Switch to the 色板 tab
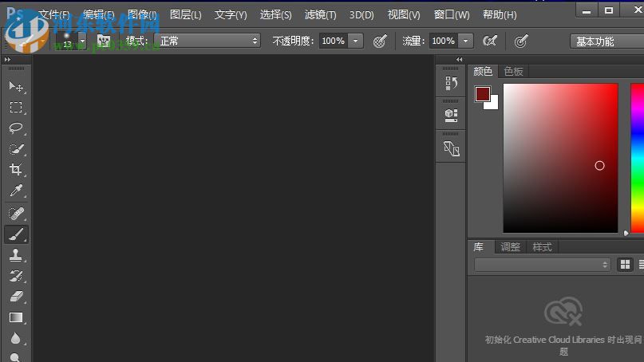This screenshot has width=644, height=362. click(x=513, y=72)
